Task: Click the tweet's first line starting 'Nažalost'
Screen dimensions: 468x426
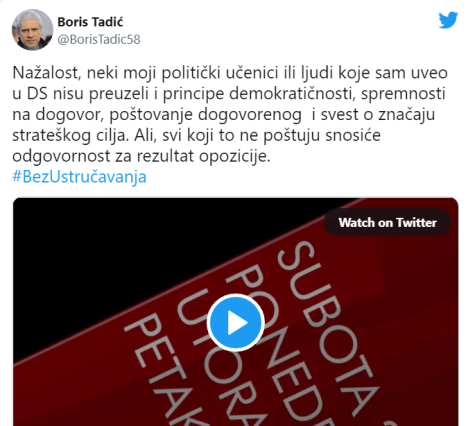Action: coord(230,73)
